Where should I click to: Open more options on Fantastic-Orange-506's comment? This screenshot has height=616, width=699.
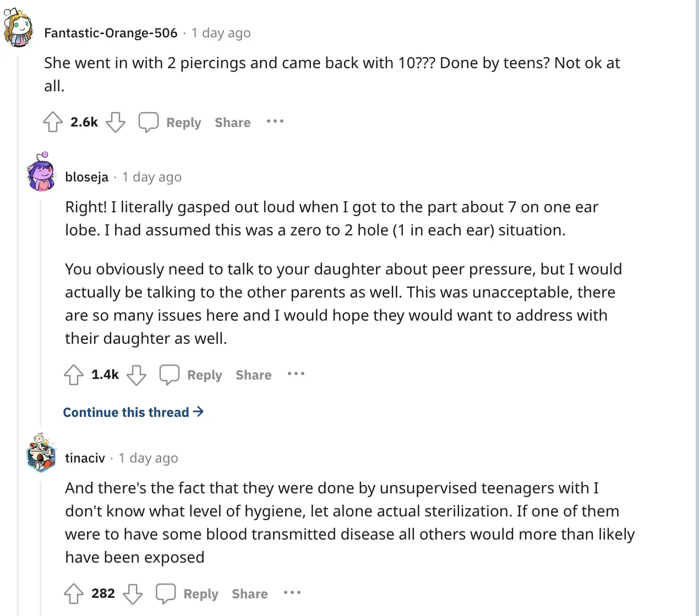tap(275, 121)
